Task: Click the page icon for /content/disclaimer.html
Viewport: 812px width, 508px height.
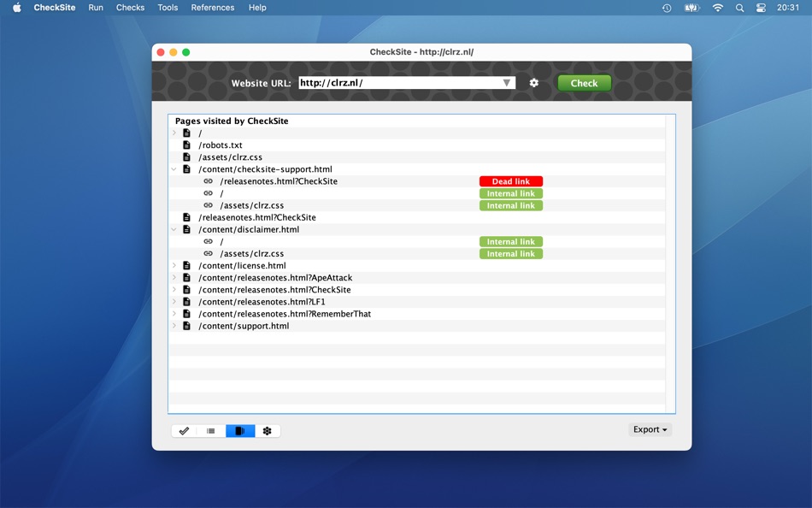Action: [x=186, y=229]
